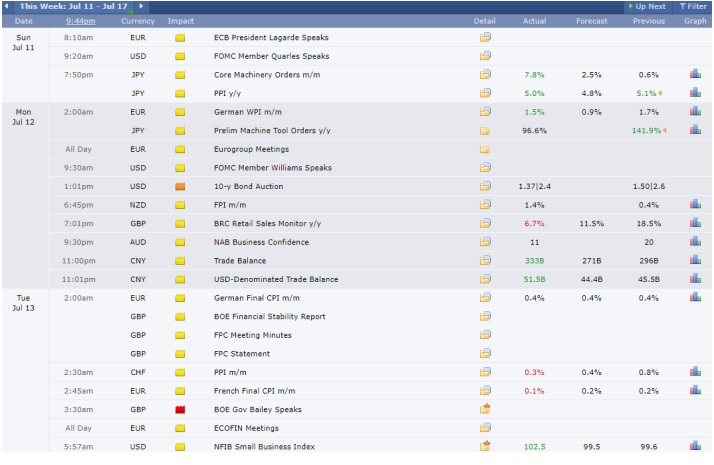The width and height of the screenshot is (714, 465).
Task: Click the Impact column header
Action: point(180,21)
